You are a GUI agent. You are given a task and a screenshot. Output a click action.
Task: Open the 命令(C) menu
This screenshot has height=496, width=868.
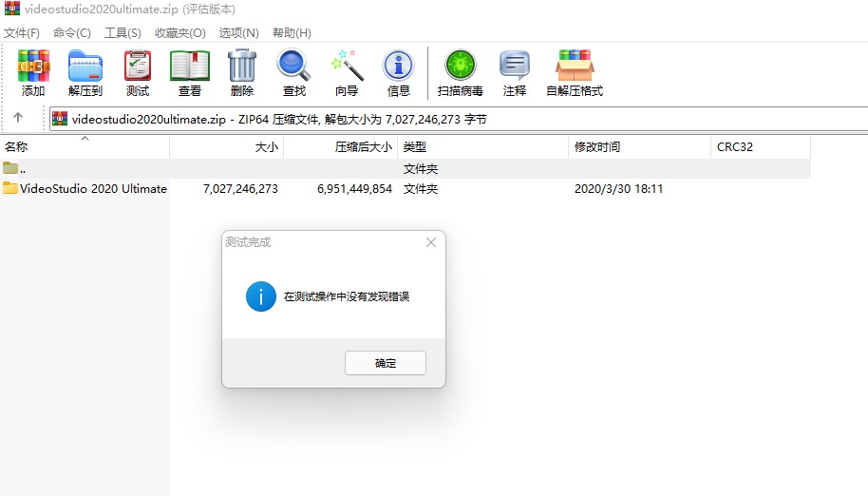72,32
